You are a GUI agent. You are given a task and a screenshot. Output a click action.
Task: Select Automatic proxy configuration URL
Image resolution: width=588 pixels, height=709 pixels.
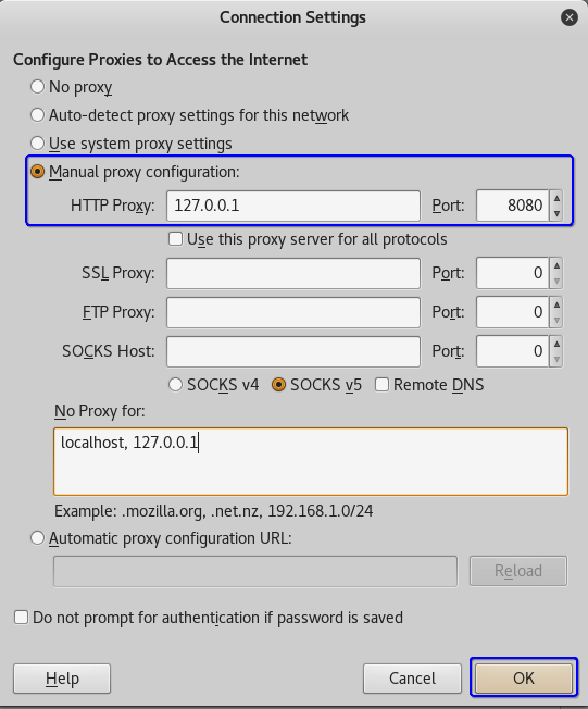(37, 538)
